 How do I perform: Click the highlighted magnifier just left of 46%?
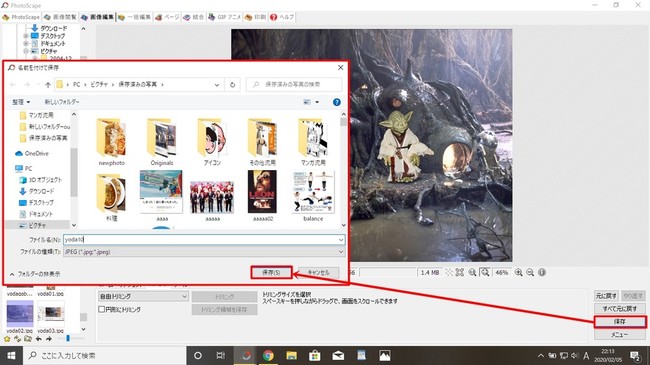click(x=485, y=273)
